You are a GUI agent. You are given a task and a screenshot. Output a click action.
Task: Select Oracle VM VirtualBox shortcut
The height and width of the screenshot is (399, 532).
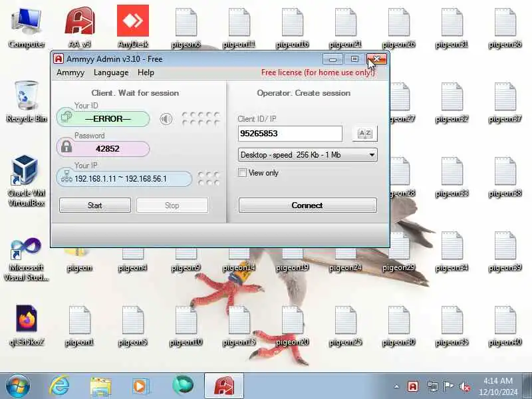tap(27, 181)
